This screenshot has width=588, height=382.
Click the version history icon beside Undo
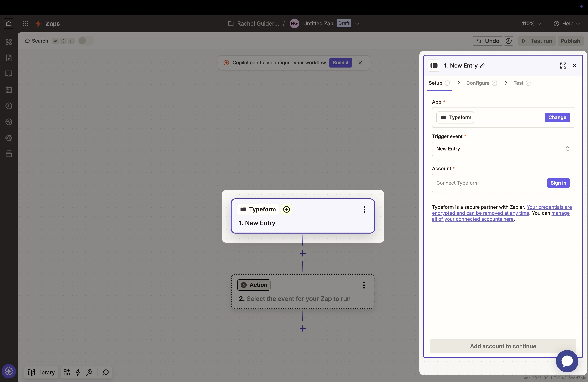coord(509,41)
